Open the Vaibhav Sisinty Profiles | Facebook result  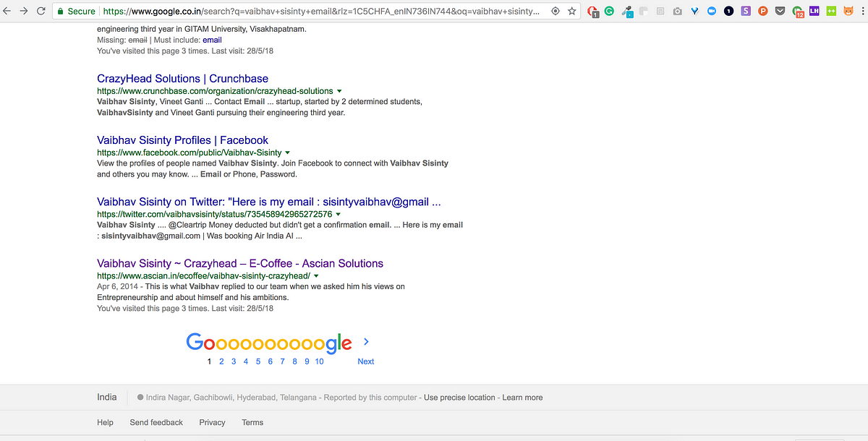point(182,140)
